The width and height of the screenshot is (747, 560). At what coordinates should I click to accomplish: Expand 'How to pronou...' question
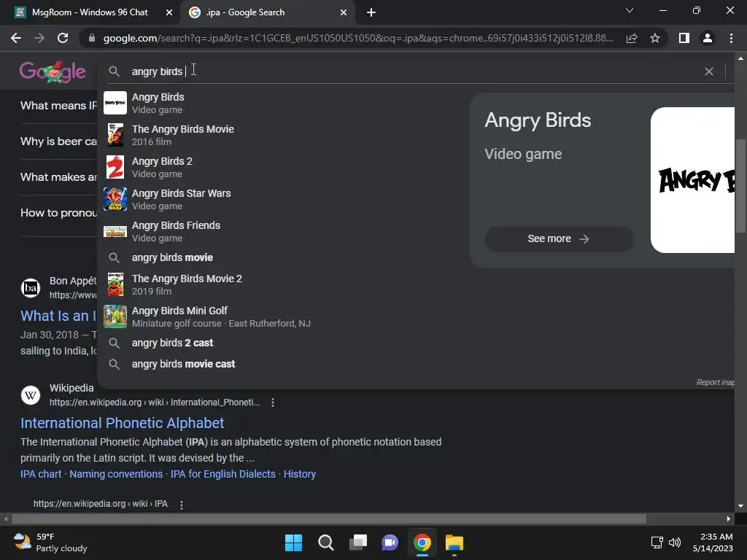pyautogui.click(x=58, y=213)
